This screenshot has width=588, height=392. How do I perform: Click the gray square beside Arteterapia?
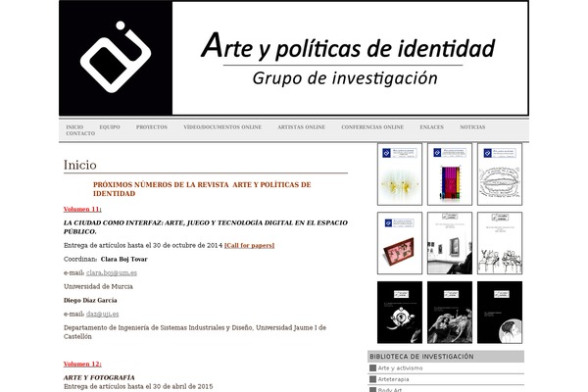(372, 379)
